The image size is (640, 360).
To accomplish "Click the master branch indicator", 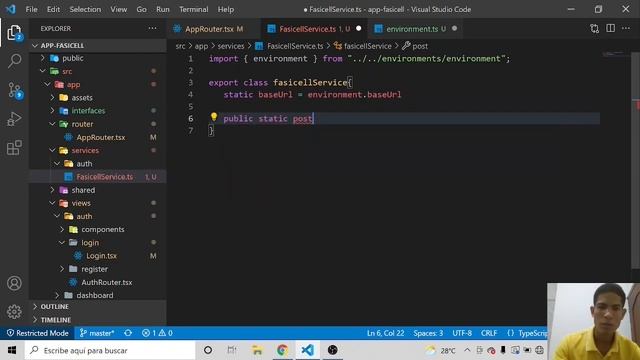I will point(97,333).
